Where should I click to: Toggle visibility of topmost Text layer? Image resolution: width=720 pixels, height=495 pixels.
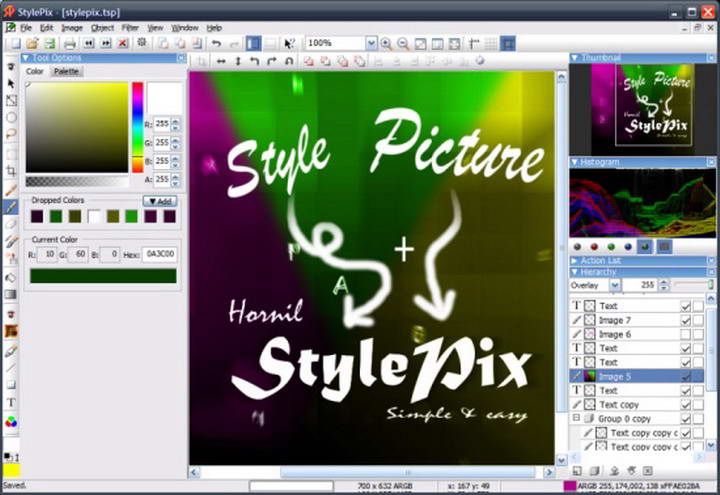tap(686, 306)
